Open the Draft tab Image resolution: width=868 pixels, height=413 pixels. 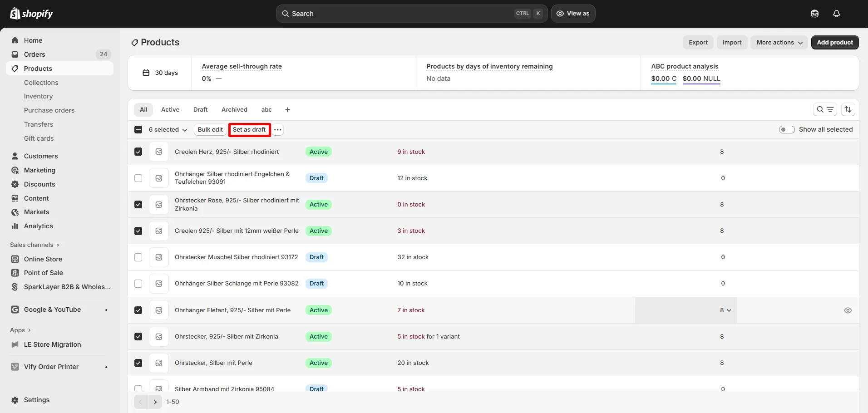(x=200, y=109)
